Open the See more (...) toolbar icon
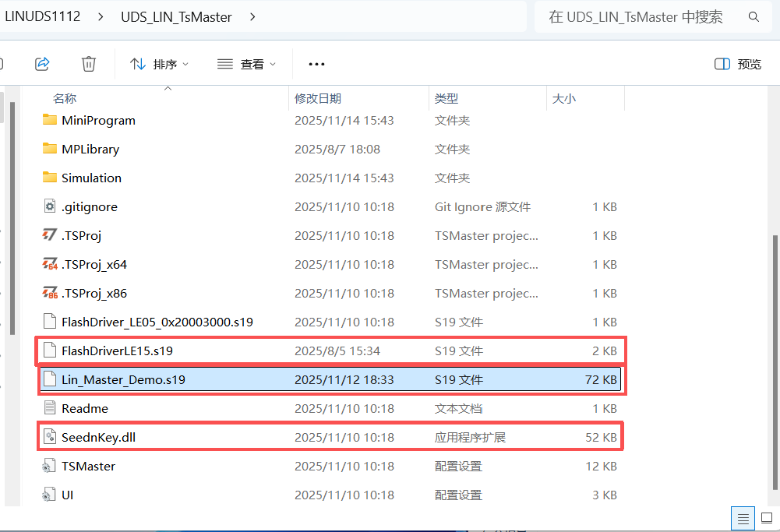This screenshot has height=532, width=780. [x=315, y=64]
